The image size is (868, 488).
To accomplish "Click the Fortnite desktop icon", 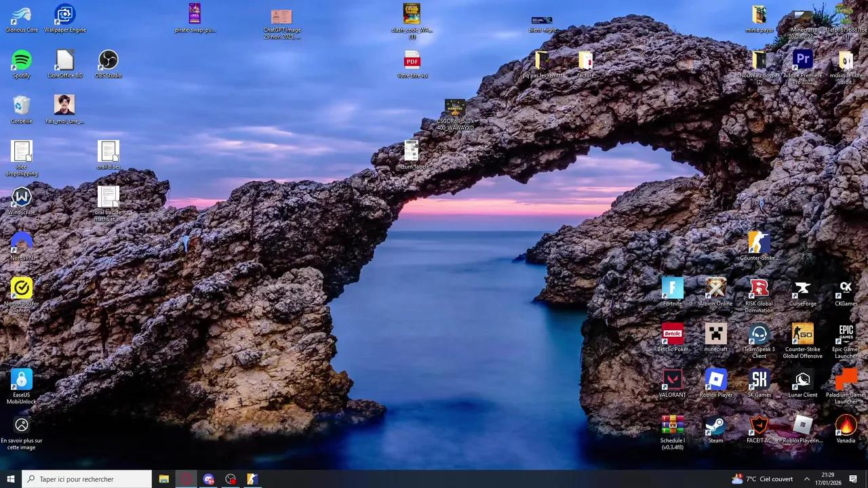I will click(672, 289).
